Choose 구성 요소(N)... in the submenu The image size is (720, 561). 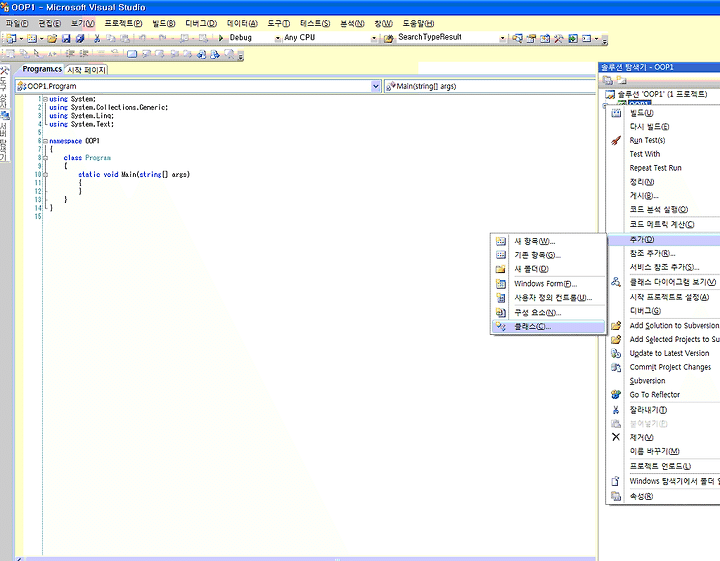[548, 312]
